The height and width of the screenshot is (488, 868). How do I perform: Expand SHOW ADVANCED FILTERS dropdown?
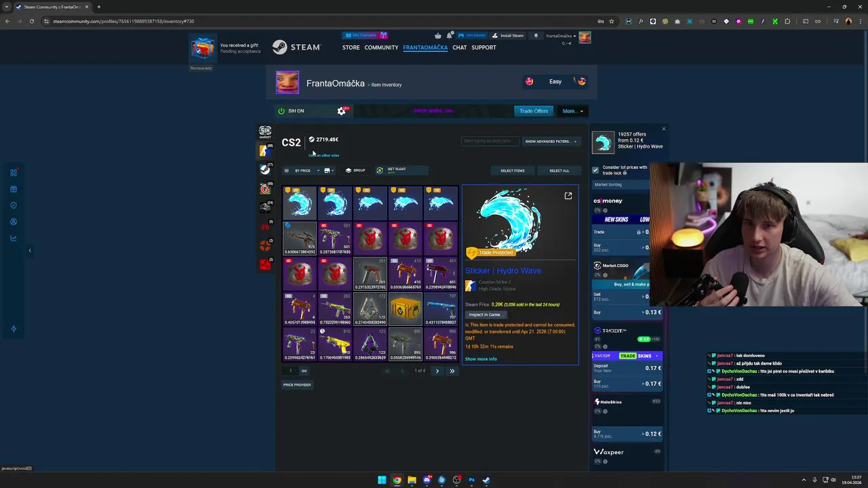pos(550,142)
